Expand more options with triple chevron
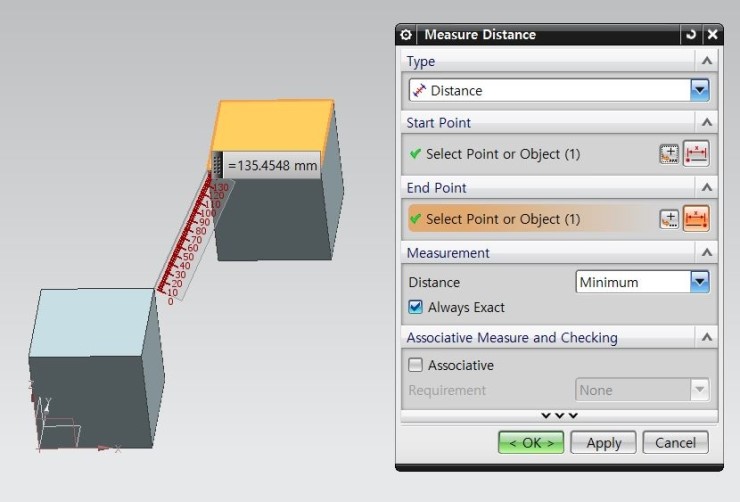 [x=559, y=415]
